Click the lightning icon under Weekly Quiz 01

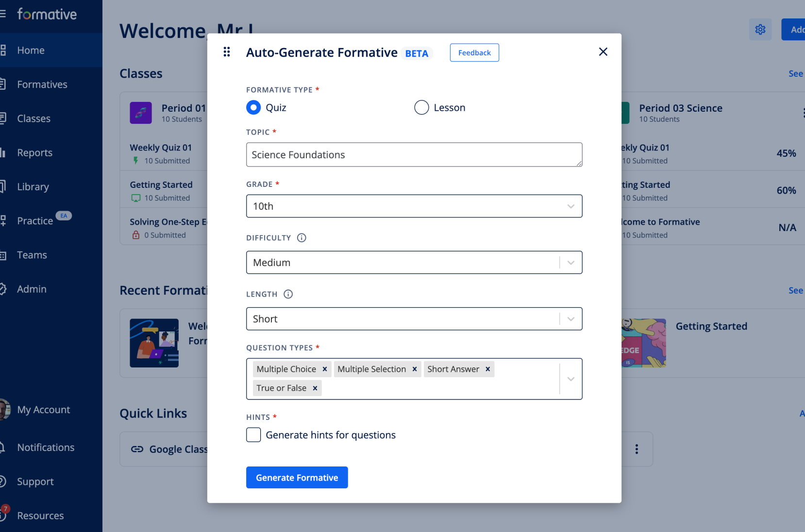click(x=135, y=160)
